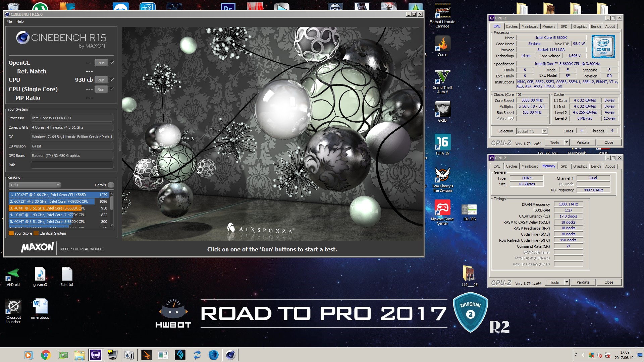The image size is (644, 362).
Task: Open the Flatout Ultimate Carnage desktop shortcut
Action: (x=442, y=16)
